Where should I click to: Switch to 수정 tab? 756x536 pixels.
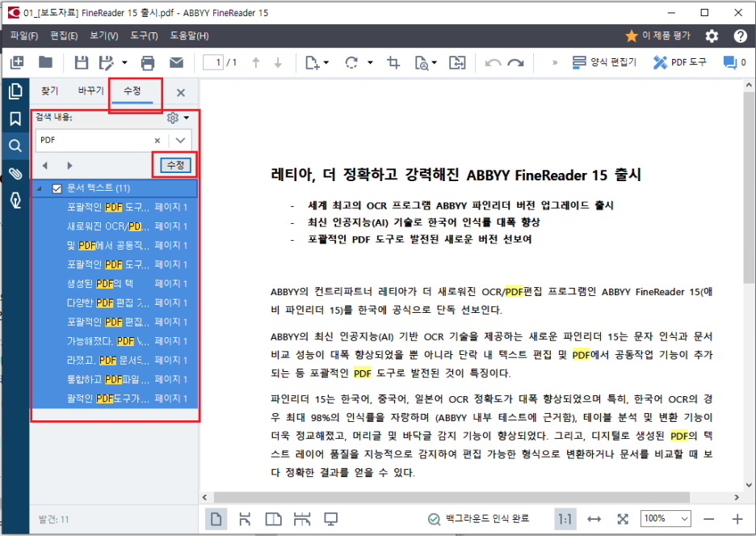132,91
